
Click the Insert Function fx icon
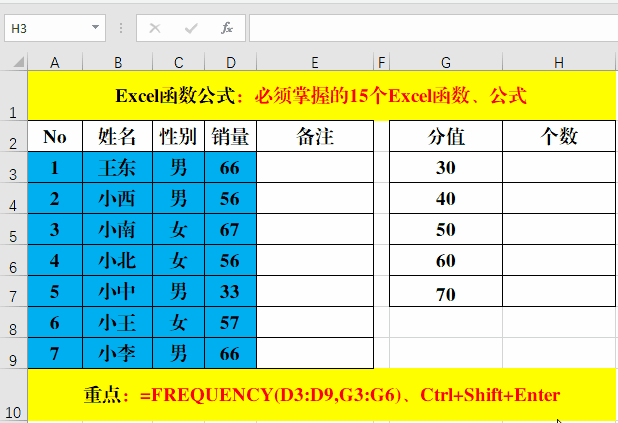(227, 28)
